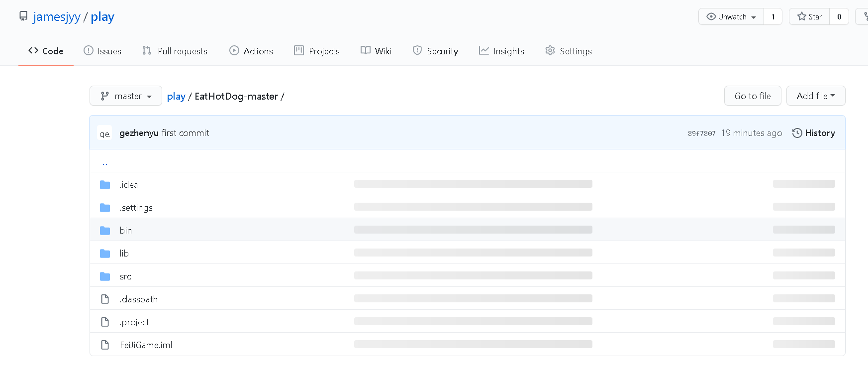Viewport: 868px width, 386px height.
Task: Click the Go to file button
Action: (753, 96)
